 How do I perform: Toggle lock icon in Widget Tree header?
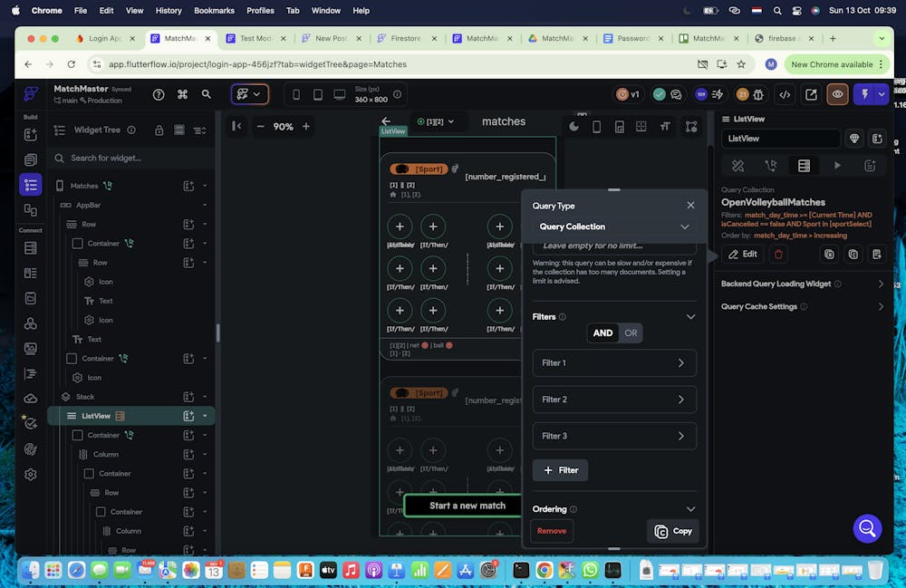point(159,130)
